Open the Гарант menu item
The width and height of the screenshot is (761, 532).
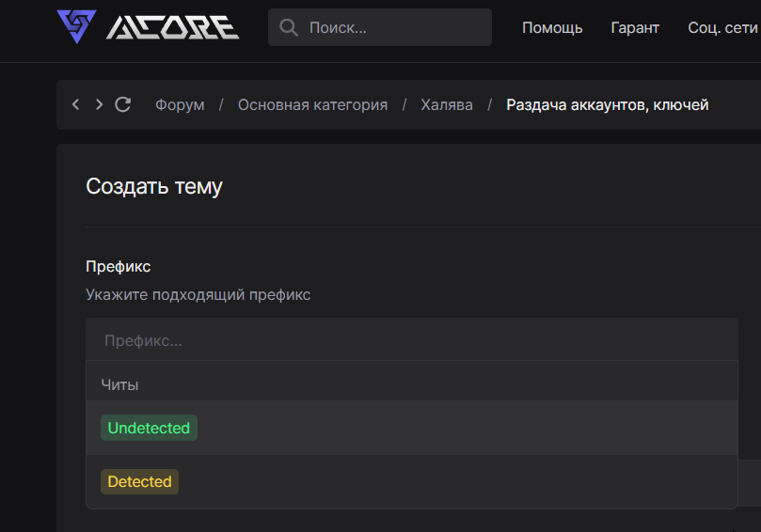coord(635,28)
